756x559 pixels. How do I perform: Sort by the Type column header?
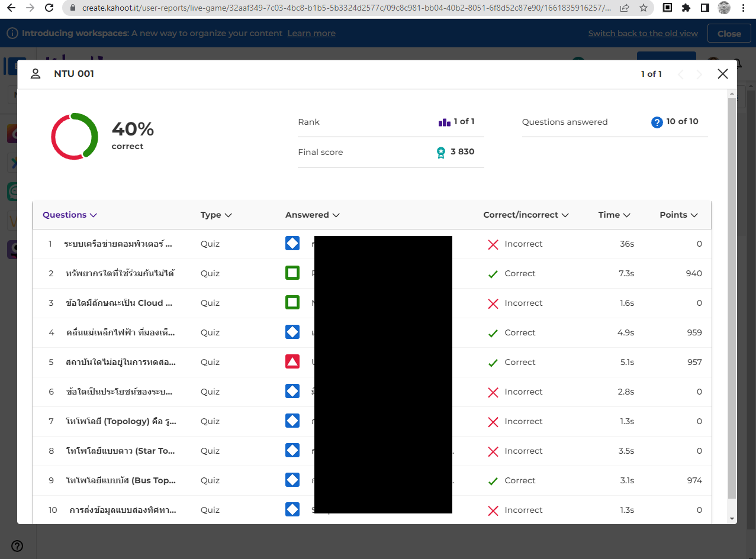pos(215,215)
